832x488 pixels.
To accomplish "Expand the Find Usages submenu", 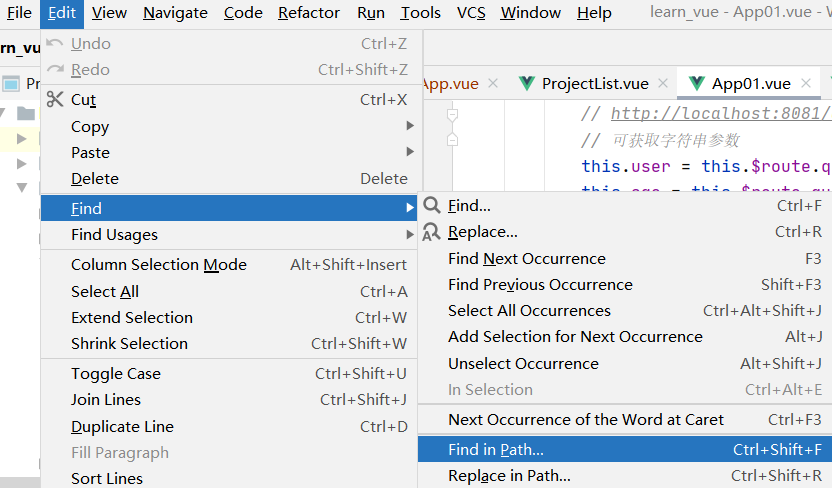I will tap(409, 235).
